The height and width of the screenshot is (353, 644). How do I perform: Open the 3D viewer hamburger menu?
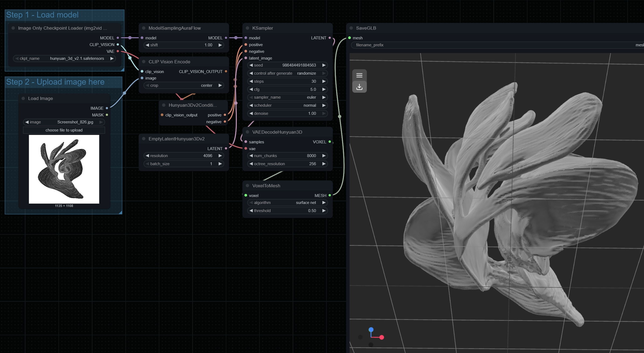tap(359, 75)
